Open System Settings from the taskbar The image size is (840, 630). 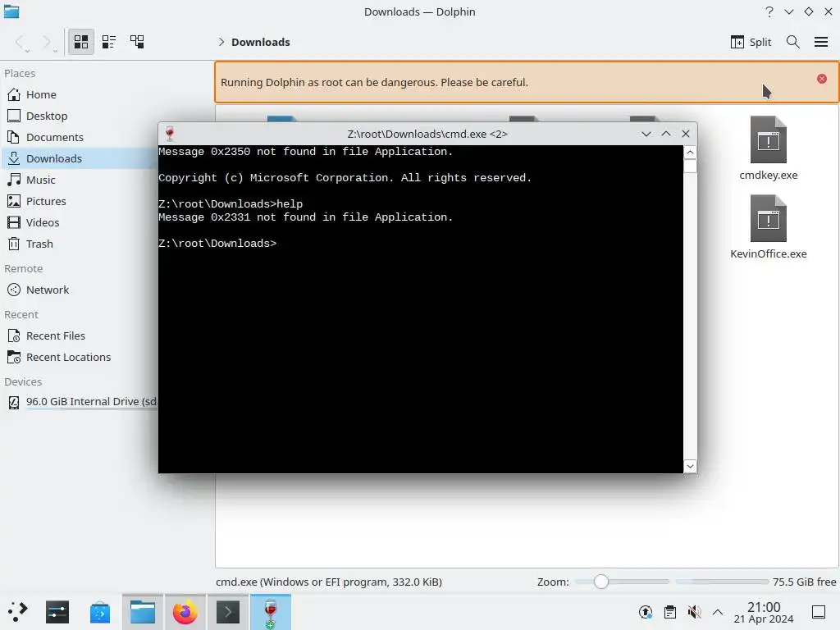click(x=57, y=612)
